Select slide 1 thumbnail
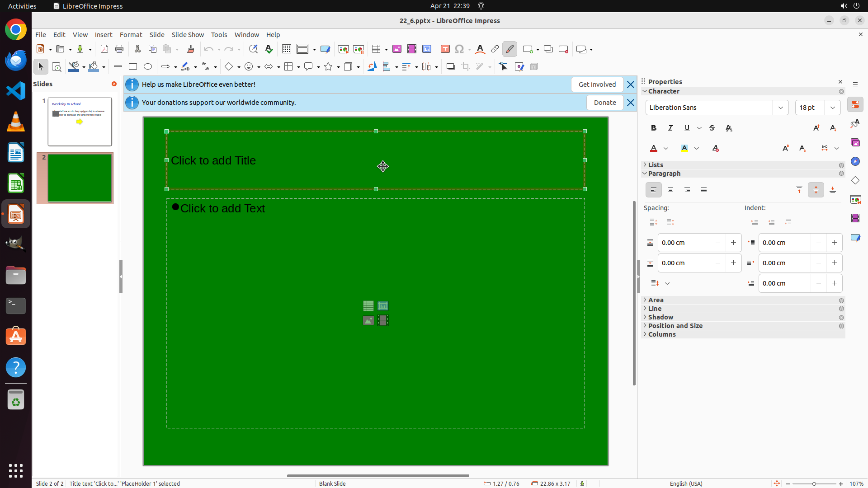This screenshot has height=488, width=868. click(80, 122)
